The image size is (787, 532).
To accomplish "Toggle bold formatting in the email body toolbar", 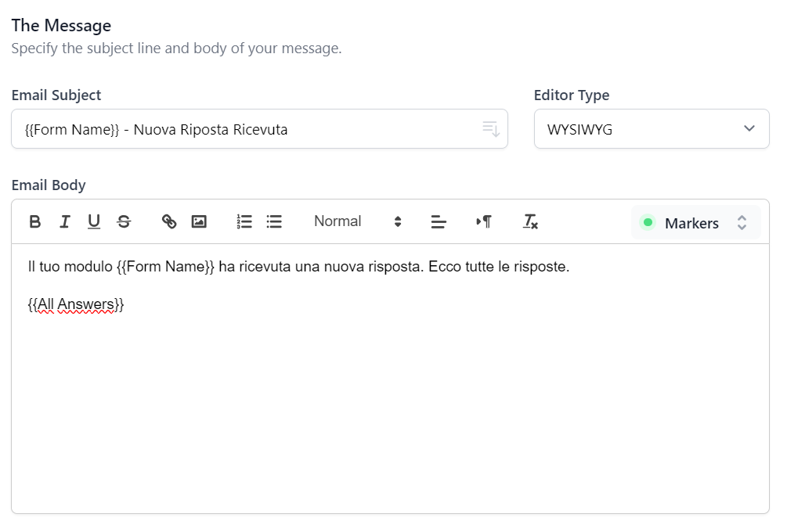I will tap(35, 222).
